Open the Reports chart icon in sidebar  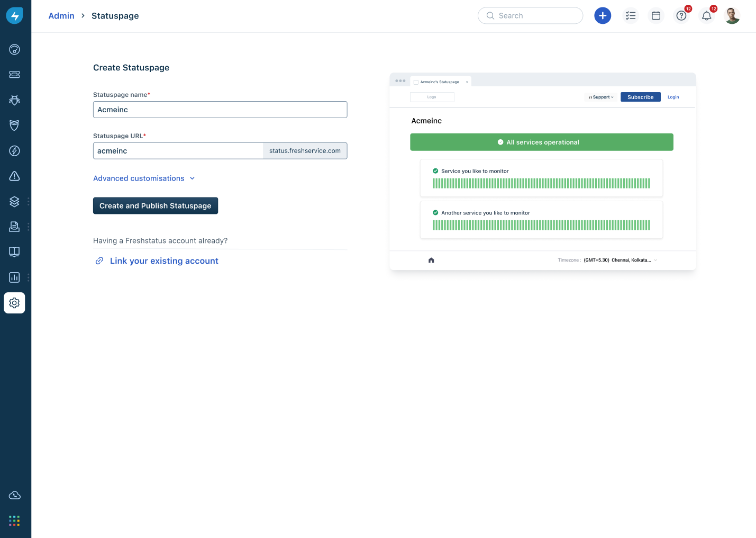[x=15, y=277]
